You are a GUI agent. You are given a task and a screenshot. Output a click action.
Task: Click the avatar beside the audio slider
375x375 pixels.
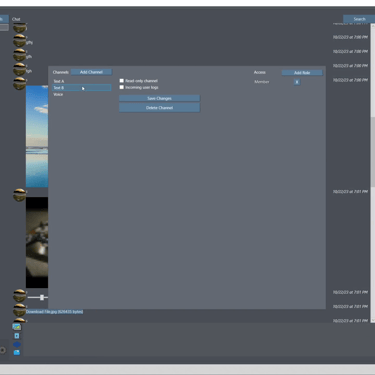point(19,296)
